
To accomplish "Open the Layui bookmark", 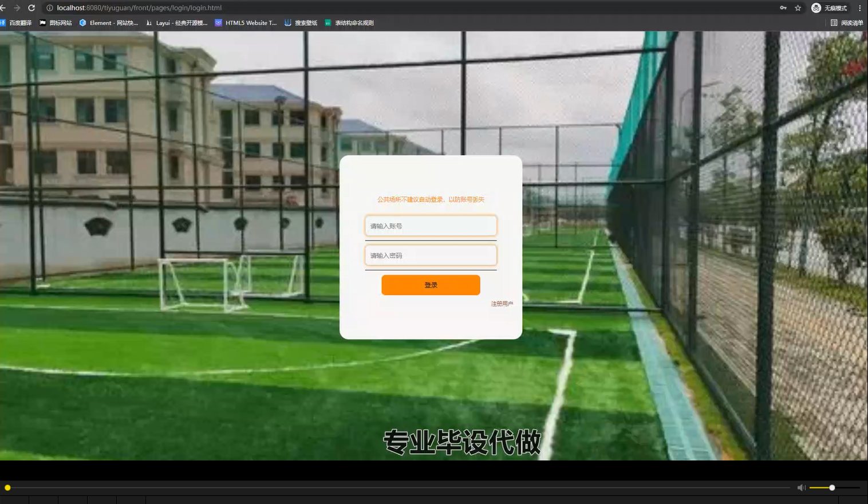I will [176, 23].
